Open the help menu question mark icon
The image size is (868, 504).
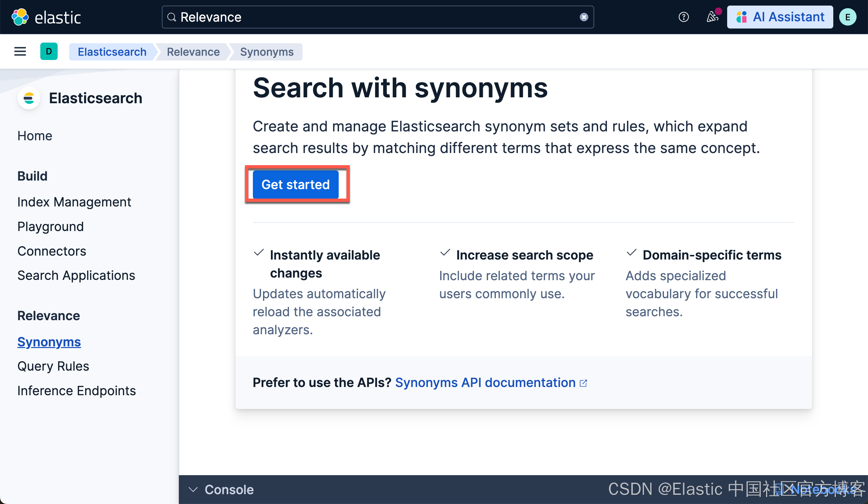[x=683, y=16]
